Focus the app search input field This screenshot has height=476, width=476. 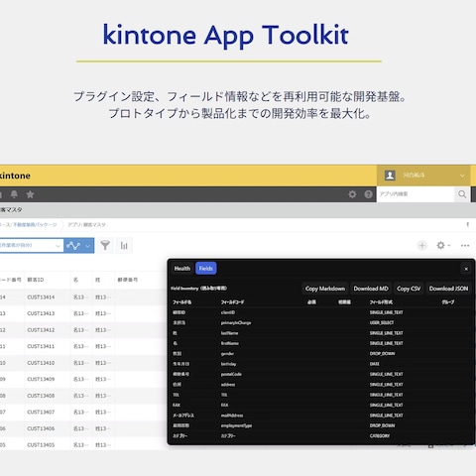[416, 194]
